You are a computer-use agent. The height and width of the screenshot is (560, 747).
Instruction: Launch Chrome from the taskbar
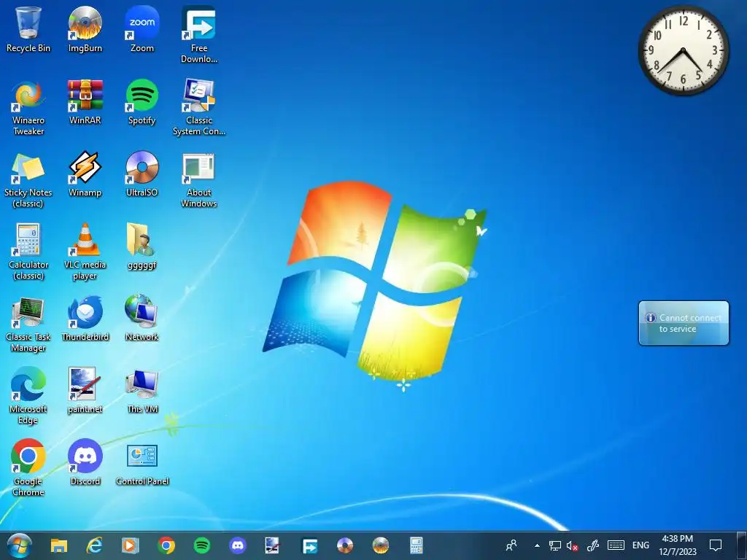(166, 545)
